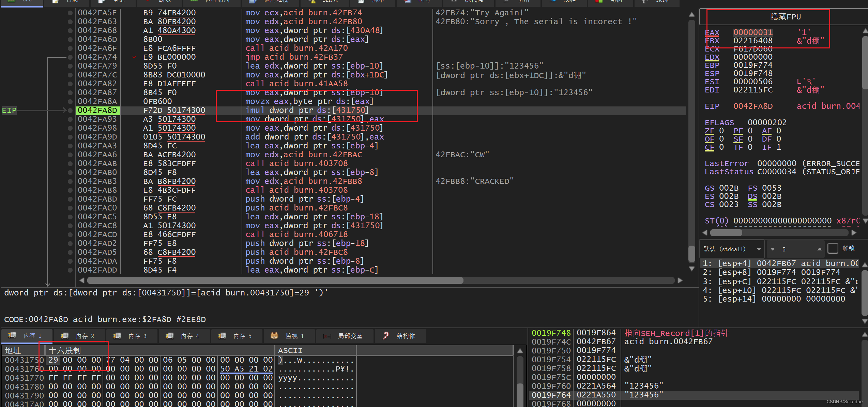Click the "Try Again!" string comment
The width and height of the screenshot is (868, 407).
[482, 13]
